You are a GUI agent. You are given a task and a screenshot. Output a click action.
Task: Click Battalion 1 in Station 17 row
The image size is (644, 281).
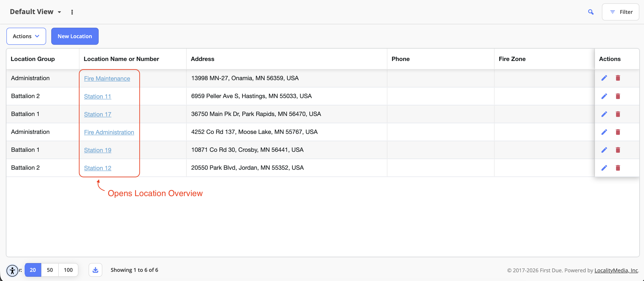pos(25,114)
